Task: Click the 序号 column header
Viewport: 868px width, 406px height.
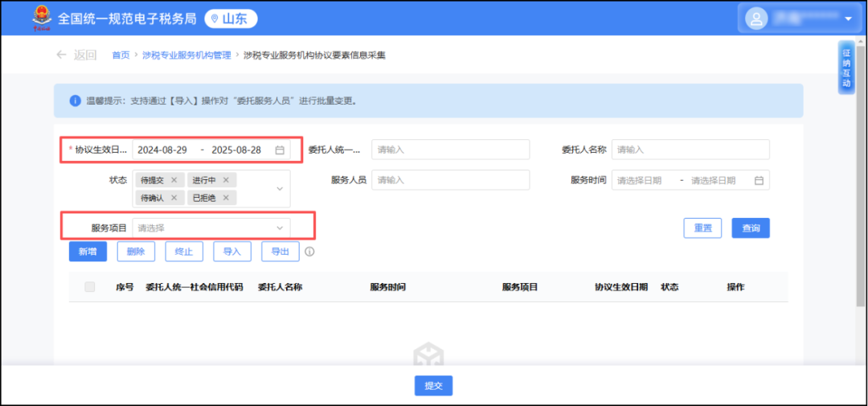Action: pyautogui.click(x=125, y=287)
